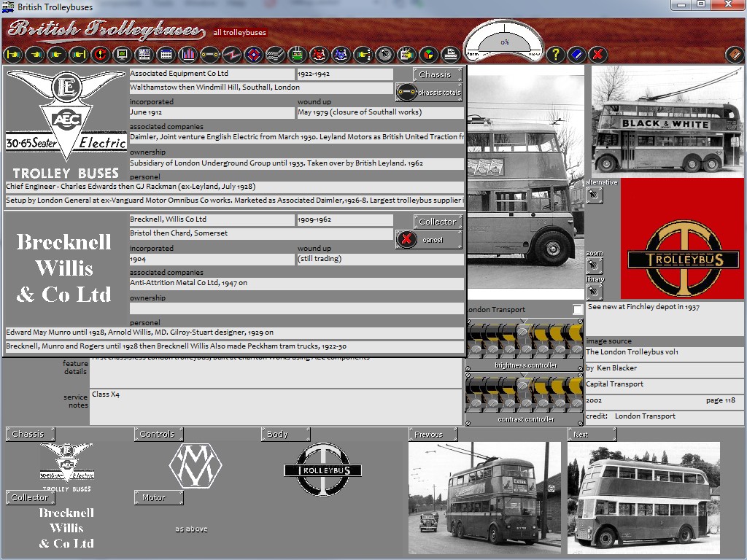Viewport: 747px width, 560px height.
Task: Click the zoom image icon
Action: point(595,266)
